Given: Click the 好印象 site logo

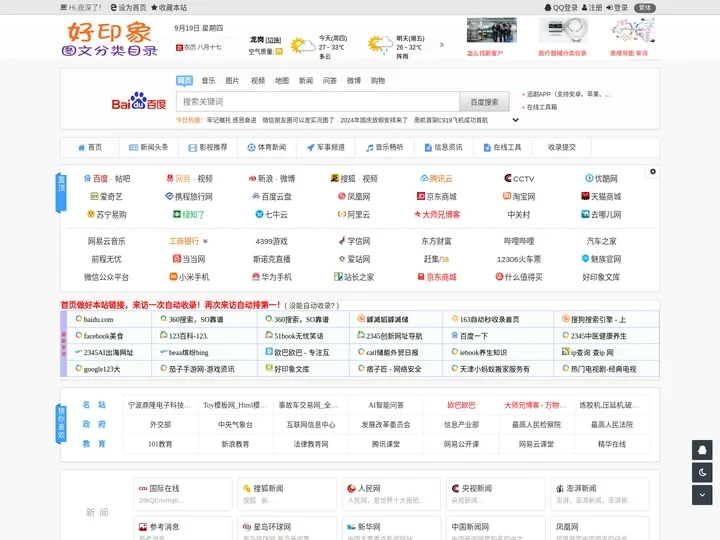Looking at the screenshot, I should pyautogui.click(x=109, y=39).
